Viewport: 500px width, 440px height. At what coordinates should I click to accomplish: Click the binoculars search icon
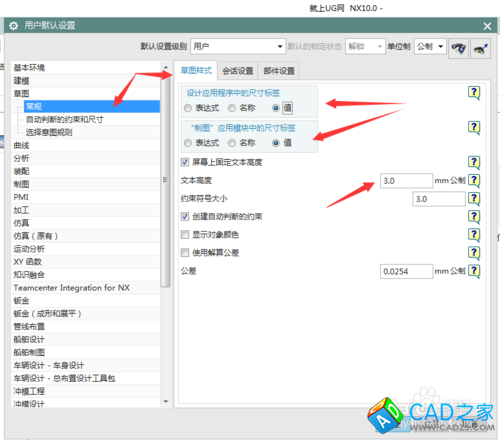(458, 48)
